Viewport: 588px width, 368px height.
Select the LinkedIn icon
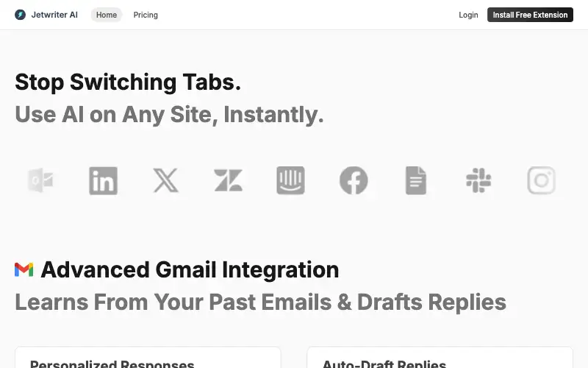coord(103,180)
